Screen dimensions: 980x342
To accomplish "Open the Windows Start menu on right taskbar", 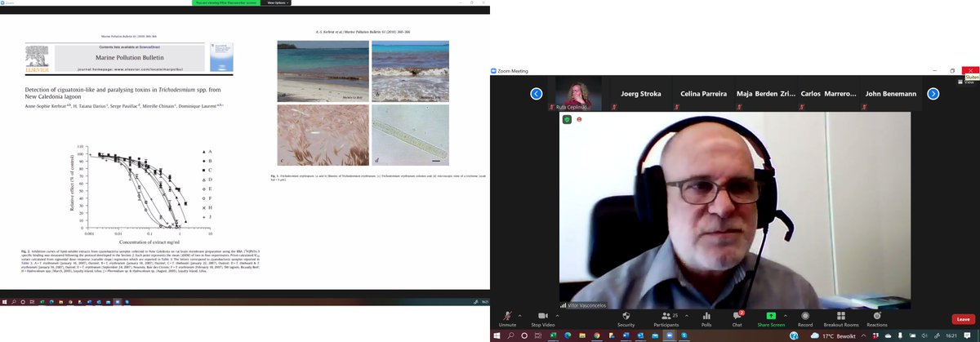I will click(x=497, y=335).
